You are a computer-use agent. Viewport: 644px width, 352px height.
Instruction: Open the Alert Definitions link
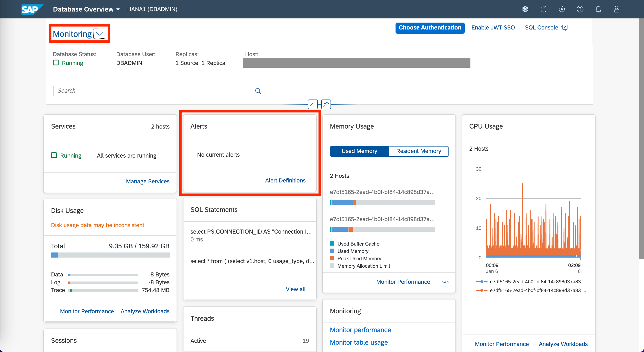[285, 180]
